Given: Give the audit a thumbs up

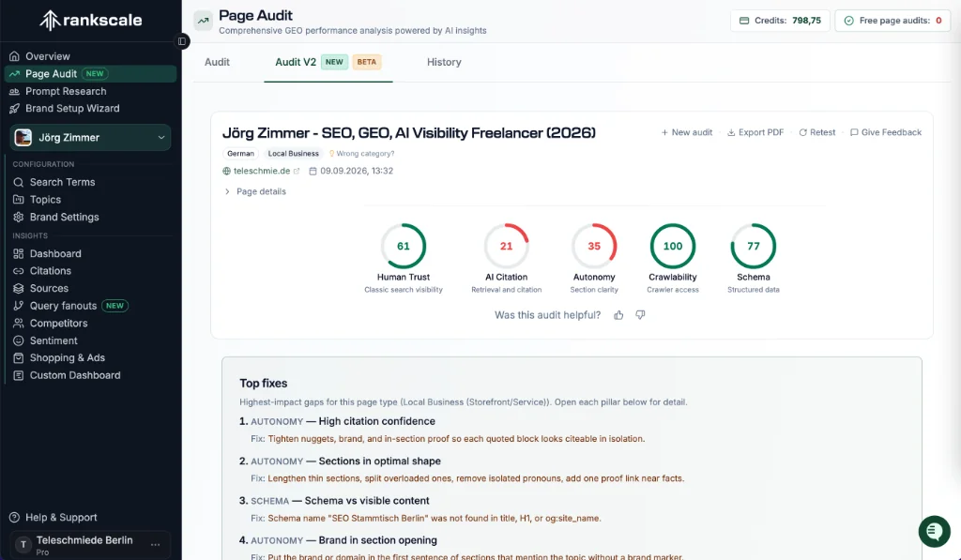Looking at the screenshot, I should tap(618, 315).
